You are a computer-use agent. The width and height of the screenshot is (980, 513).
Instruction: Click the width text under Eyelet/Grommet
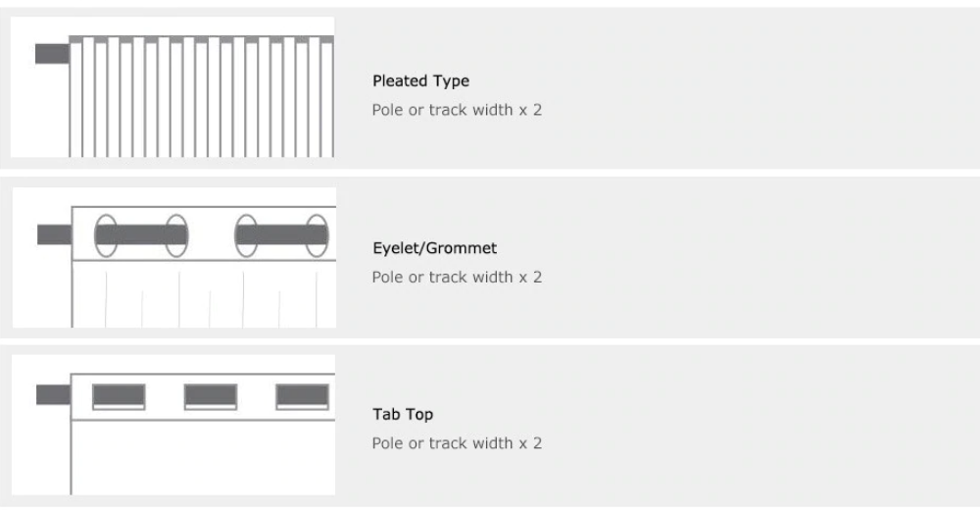click(457, 278)
